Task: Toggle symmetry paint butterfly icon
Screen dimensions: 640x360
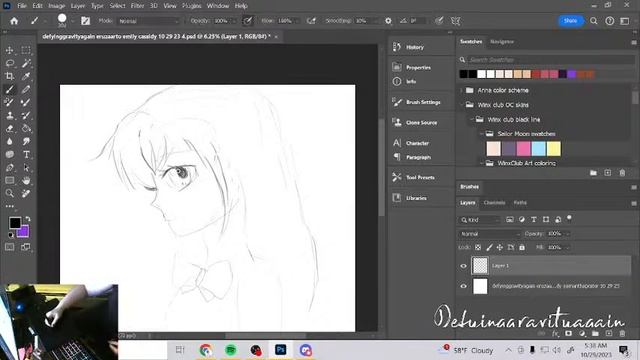Action: click(456, 21)
